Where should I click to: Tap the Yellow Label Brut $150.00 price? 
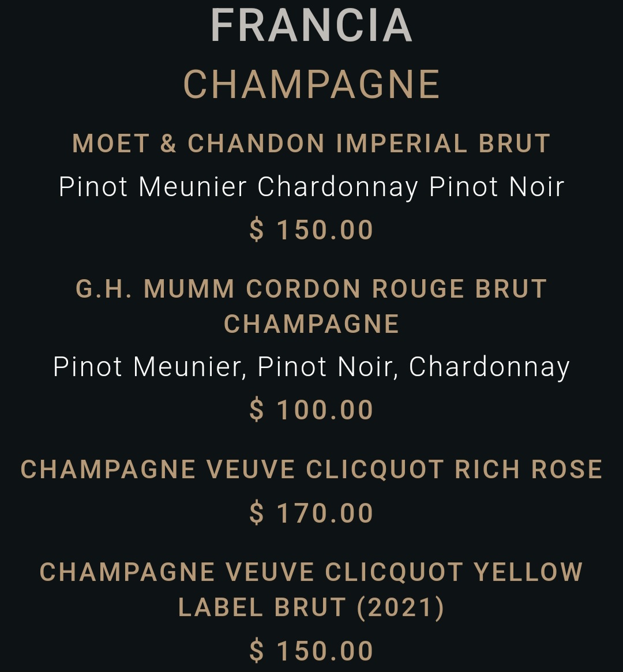(x=311, y=651)
